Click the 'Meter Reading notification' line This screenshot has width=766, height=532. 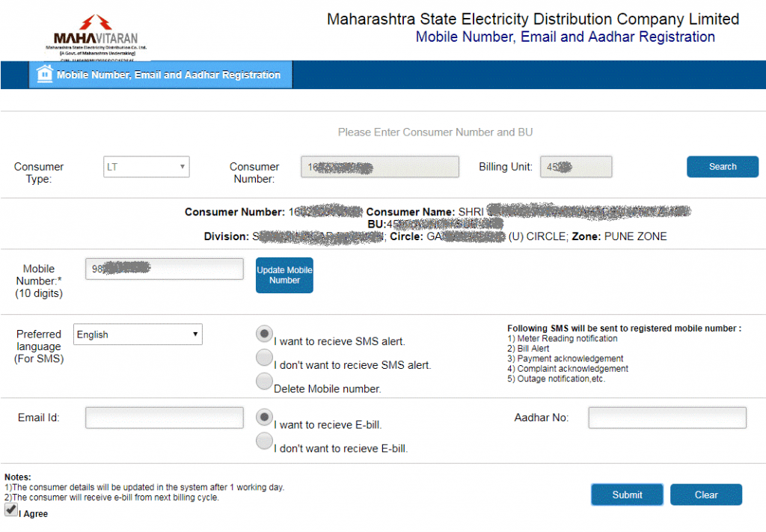coord(563,338)
